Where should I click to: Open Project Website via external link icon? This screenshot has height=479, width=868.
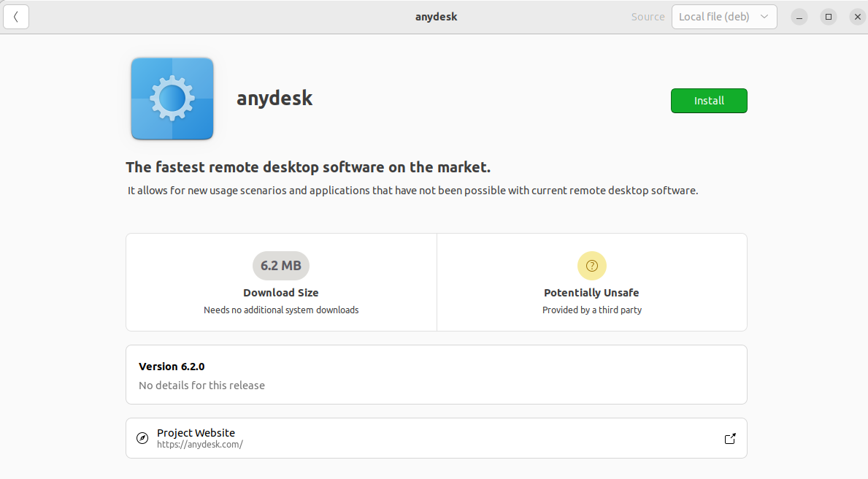tap(729, 438)
